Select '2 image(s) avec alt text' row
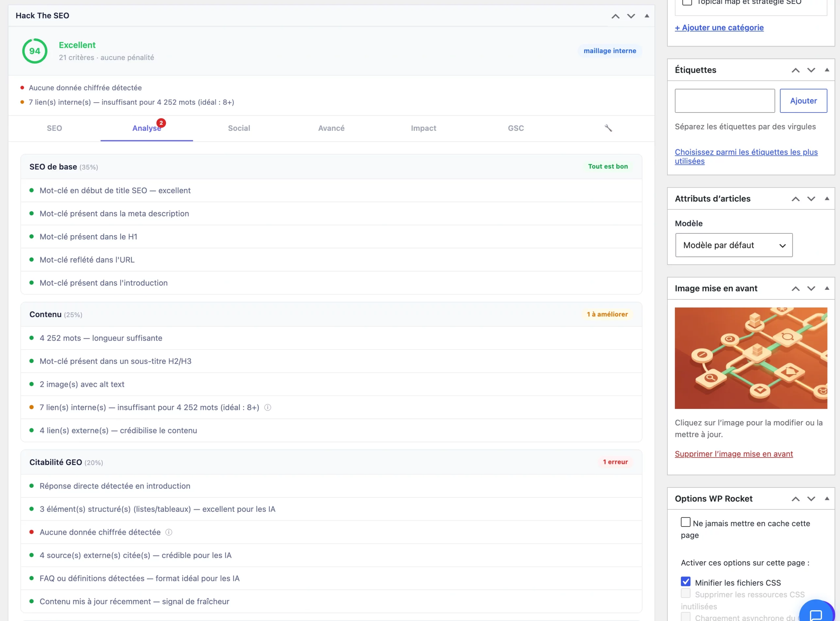The height and width of the screenshot is (621, 840). 331,384
